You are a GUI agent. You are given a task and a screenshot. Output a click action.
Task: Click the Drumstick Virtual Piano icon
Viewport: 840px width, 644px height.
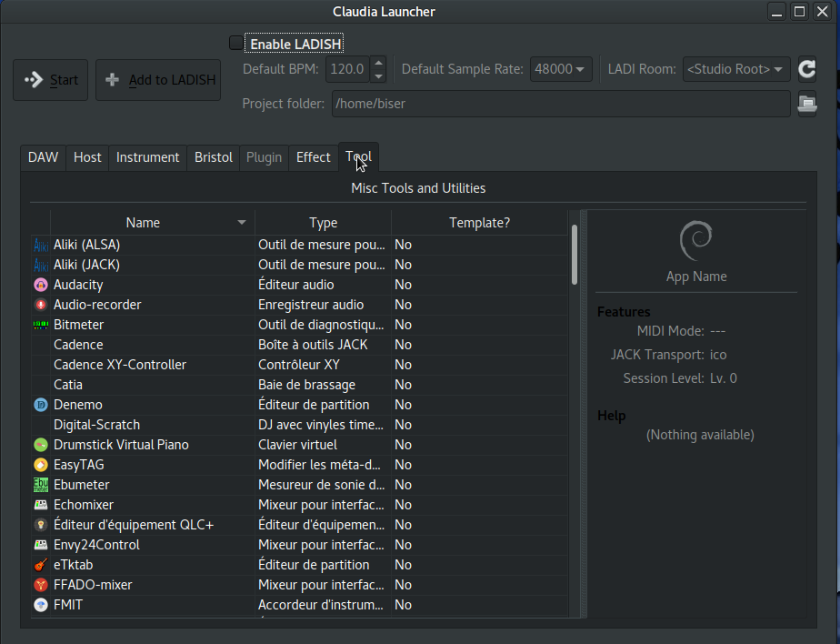41,445
